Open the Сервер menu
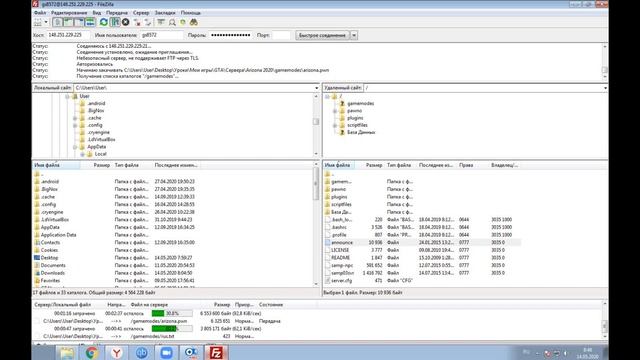This screenshot has height=360, width=640. point(141,13)
